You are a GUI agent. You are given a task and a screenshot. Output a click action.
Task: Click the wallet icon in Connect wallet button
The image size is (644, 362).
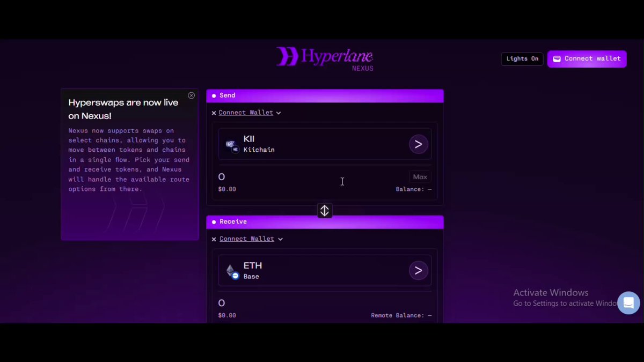pyautogui.click(x=557, y=59)
